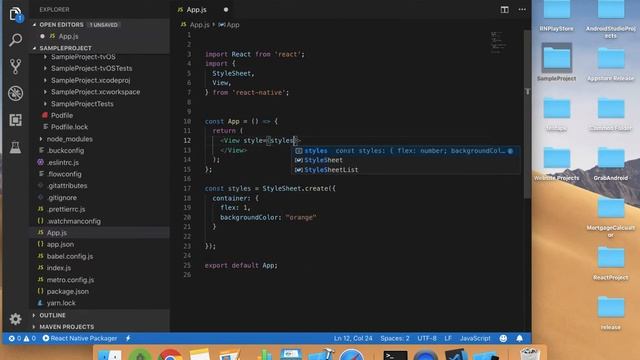The image size is (640, 360).
Task: Open the RNPlayStore desktop folder
Action: pyautogui.click(x=556, y=16)
